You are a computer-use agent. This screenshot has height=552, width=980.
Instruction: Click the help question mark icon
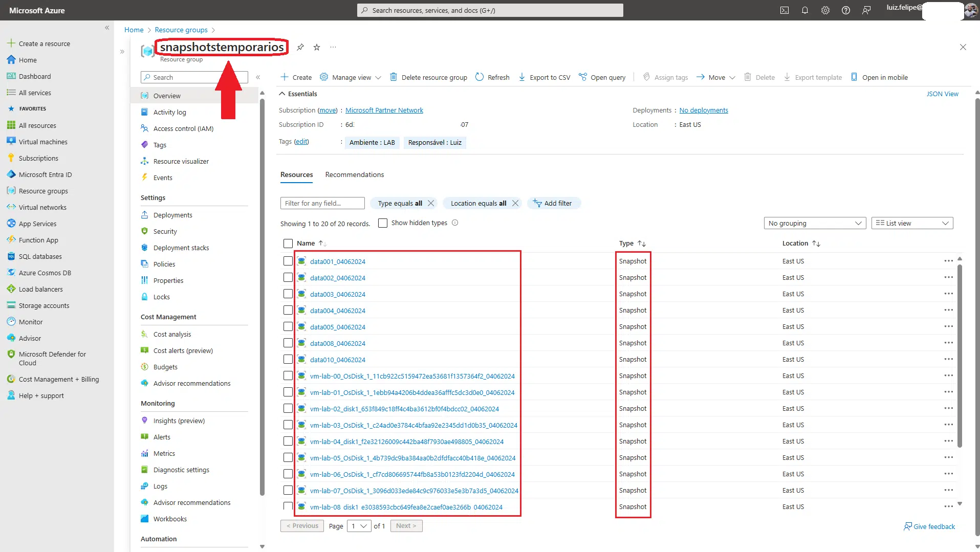(x=845, y=10)
